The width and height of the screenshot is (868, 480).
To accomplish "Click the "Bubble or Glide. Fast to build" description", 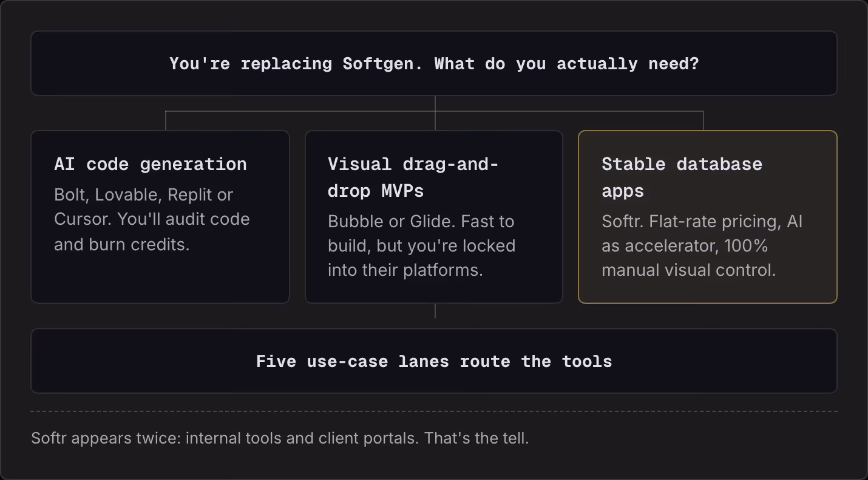I will [422, 245].
